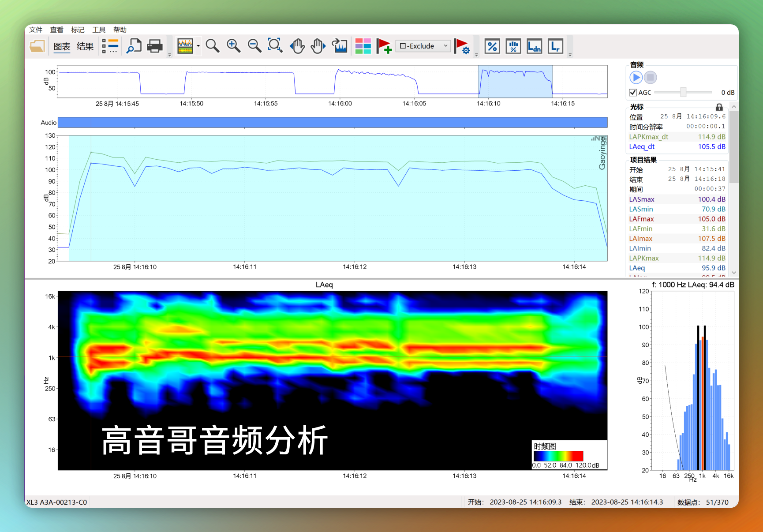763x532 pixels.
Task: Open the 工具 menu
Action: point(99,30)
